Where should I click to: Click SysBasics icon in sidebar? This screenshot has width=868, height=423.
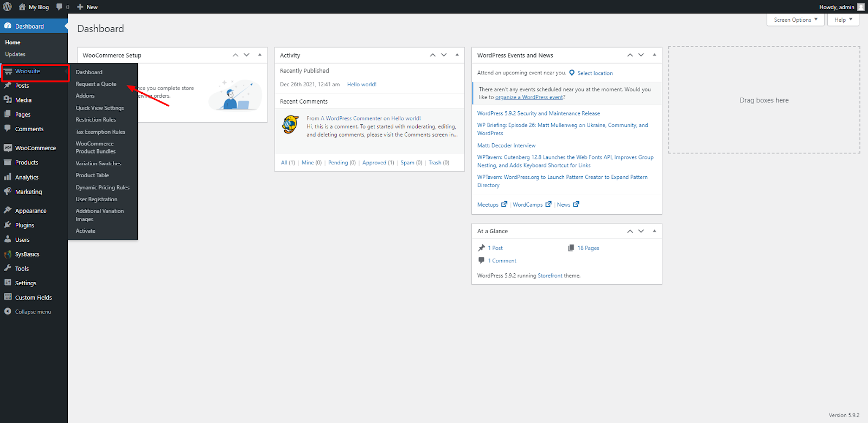pos(8,254)
